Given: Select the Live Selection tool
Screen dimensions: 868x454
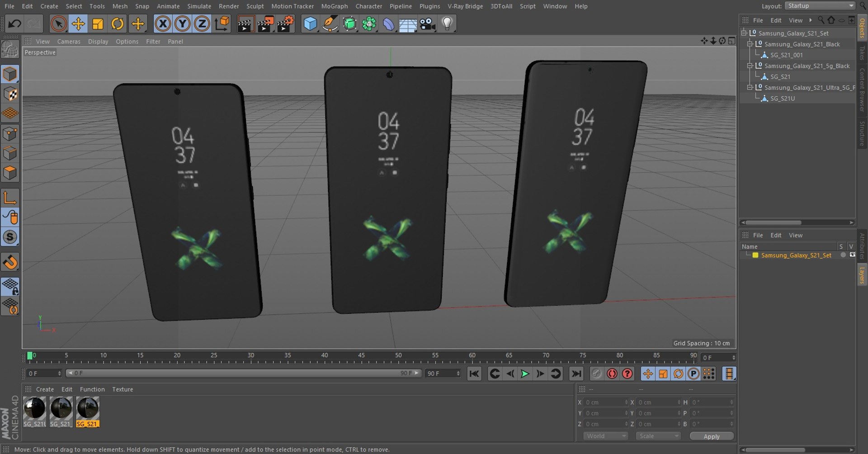Looking at the screenshot, I should tap(58, 24).
